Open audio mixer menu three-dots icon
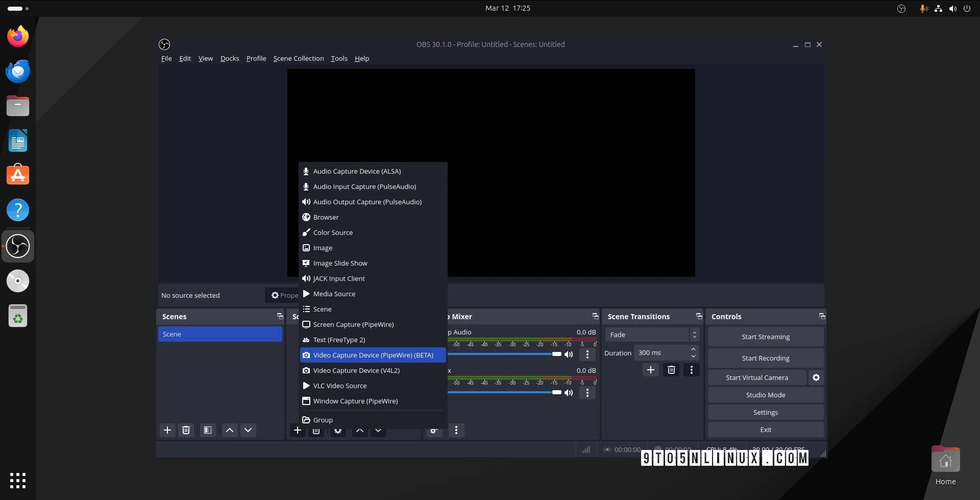This screenshot has width=980, height=500. coord(456,430)
